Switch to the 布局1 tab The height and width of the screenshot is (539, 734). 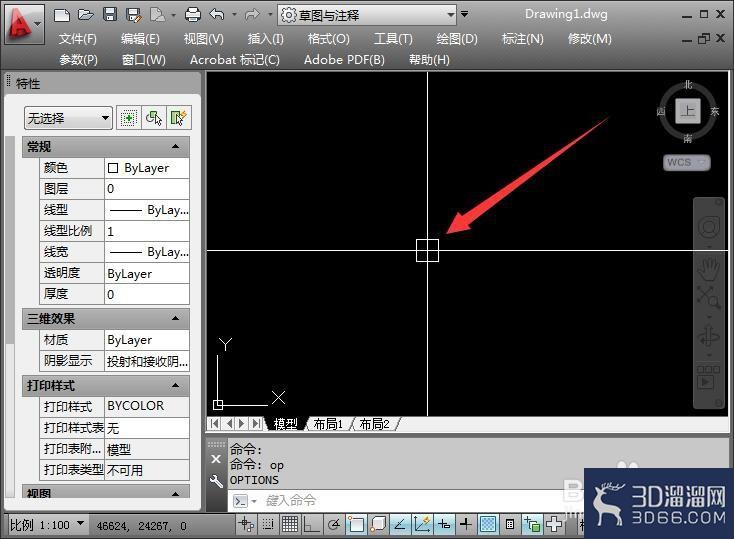click(328, 424)
